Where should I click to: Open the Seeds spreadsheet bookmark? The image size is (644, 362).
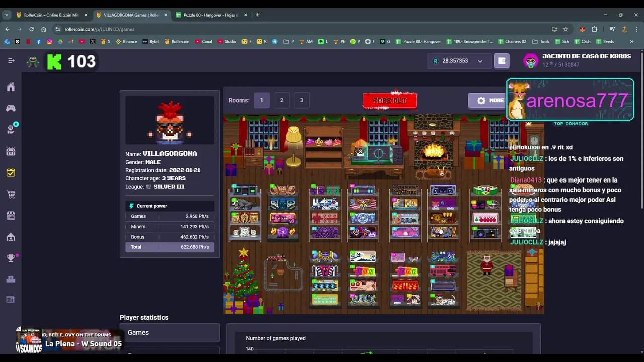(x=605, y=42)
